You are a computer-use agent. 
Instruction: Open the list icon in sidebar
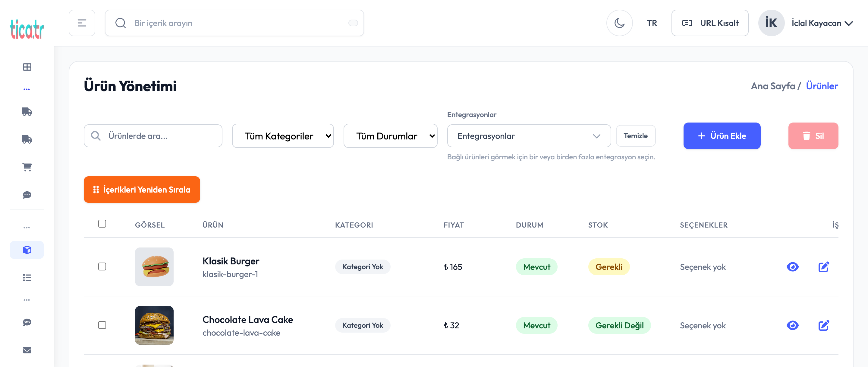pyautogui.click(x=27, y=277)
